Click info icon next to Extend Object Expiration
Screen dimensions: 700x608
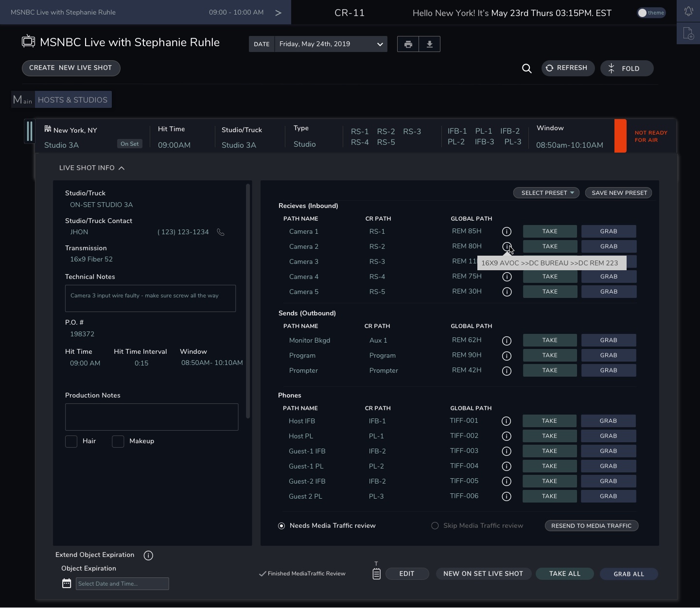[148, 556]
